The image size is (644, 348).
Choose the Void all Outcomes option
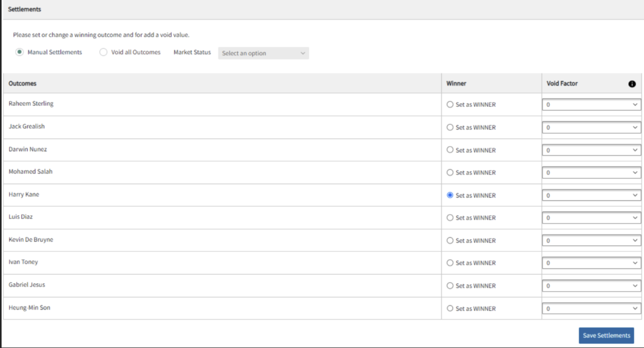click(104, 52)
